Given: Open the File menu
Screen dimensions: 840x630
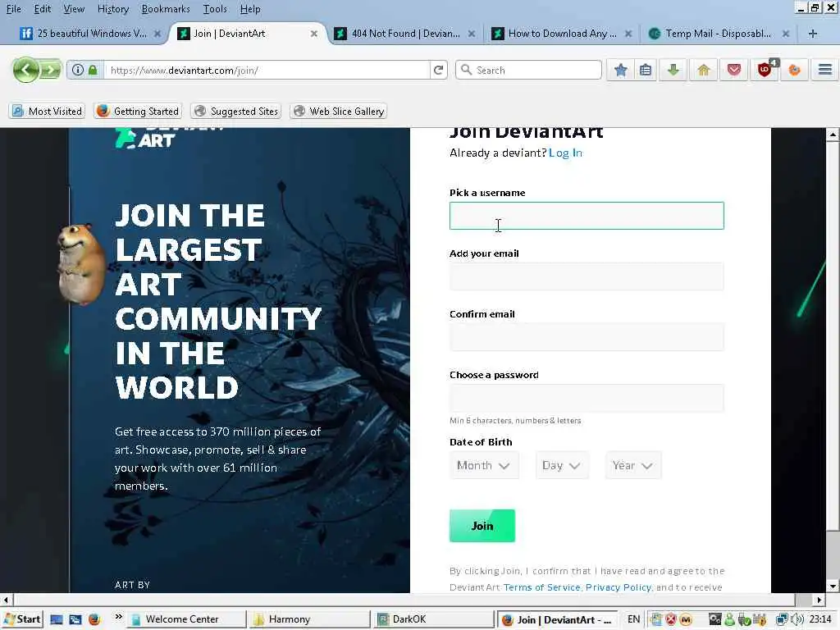Looking at the screenshot, I should [x=13, y=9].
